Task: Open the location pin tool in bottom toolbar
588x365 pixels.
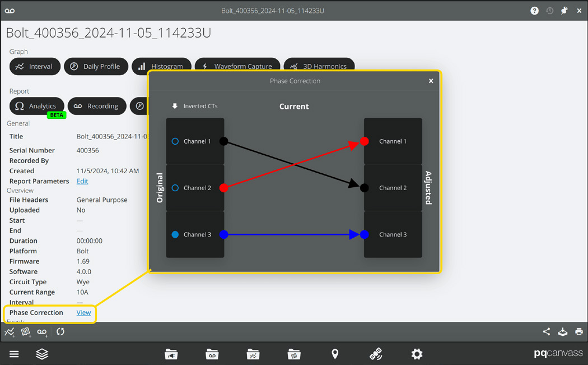Action: coord(335,354)
